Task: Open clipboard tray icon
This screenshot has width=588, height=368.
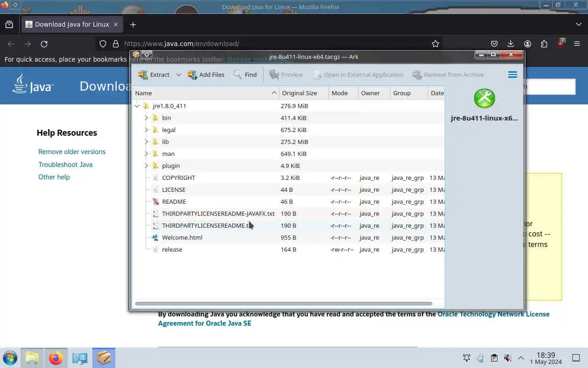Action: click(494, 358)
